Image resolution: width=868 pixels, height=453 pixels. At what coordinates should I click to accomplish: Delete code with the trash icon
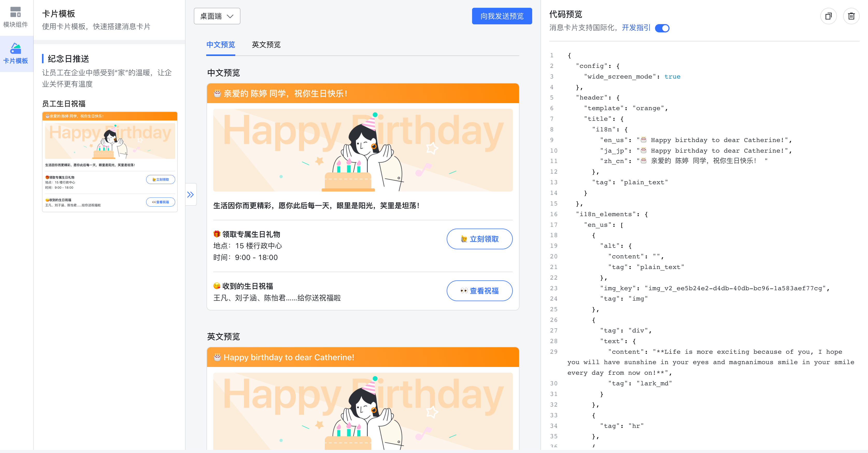851,16
